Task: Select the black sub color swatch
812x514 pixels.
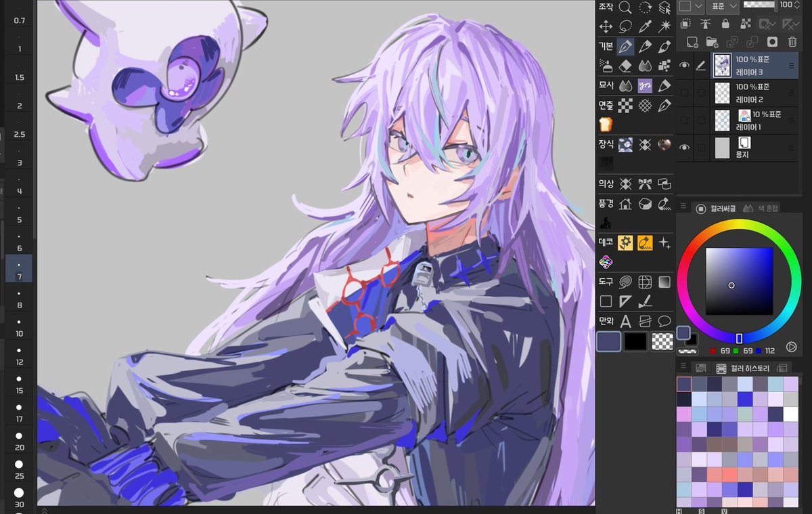Action: (636, 341)
